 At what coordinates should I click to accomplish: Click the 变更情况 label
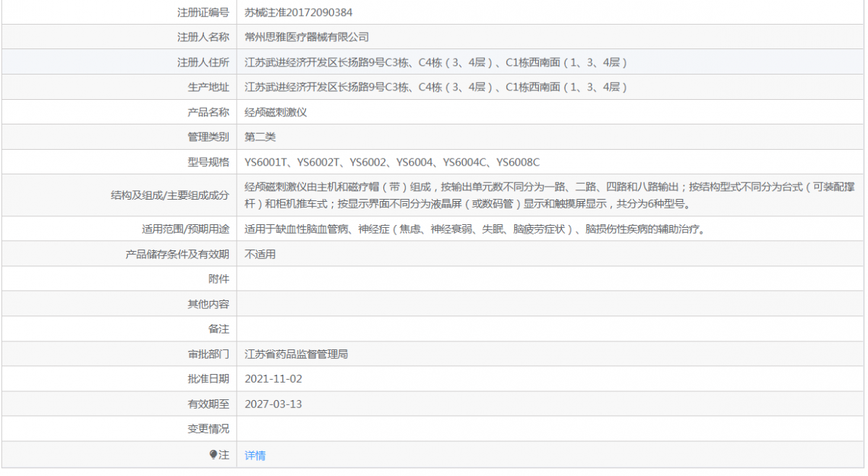pos(208,429)
